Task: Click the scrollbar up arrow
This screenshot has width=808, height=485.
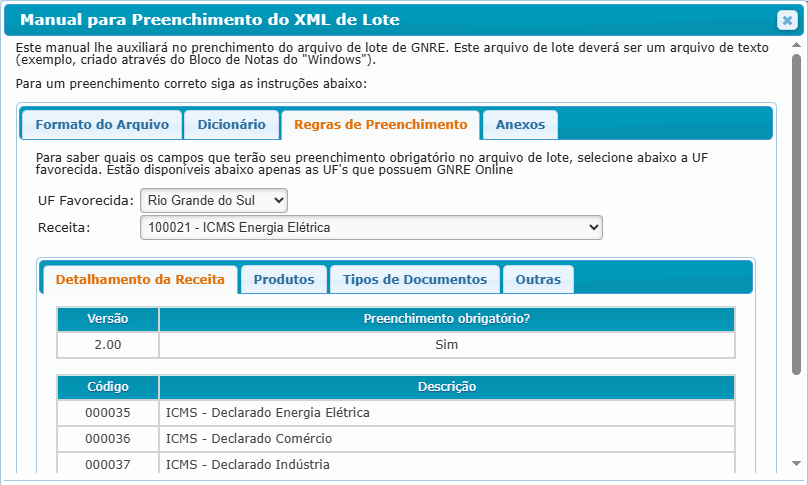Action: tap(797, 47)
